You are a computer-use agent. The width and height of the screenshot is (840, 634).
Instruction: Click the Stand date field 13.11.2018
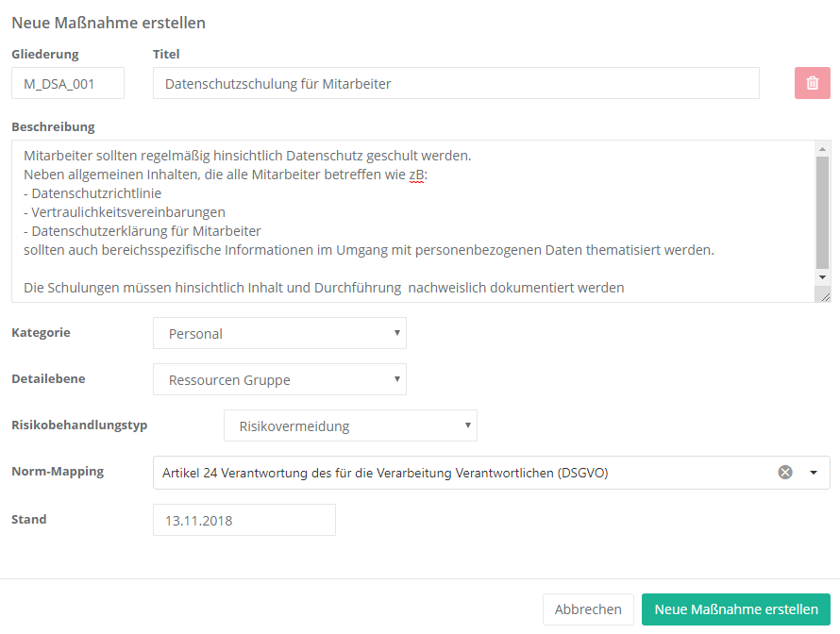(x=244, y=520)
